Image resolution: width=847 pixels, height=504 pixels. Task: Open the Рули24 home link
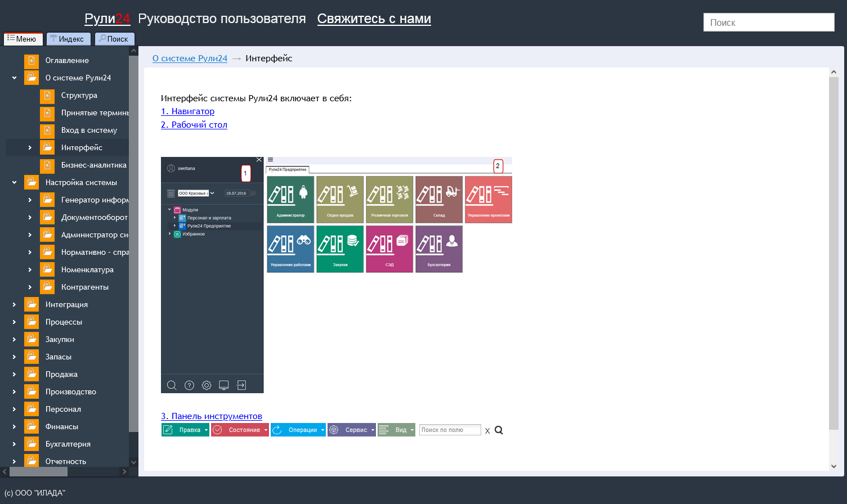tap(107, 19)
